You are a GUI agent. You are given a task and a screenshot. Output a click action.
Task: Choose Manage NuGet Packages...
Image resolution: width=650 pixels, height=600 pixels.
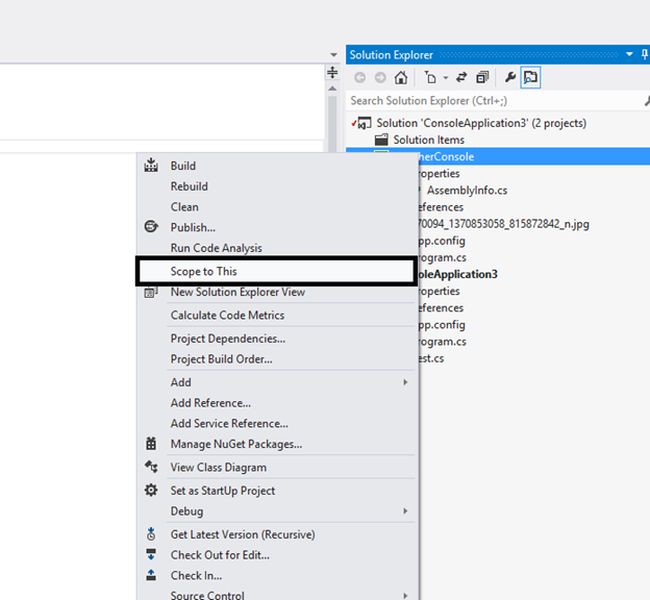coord(277,444)
